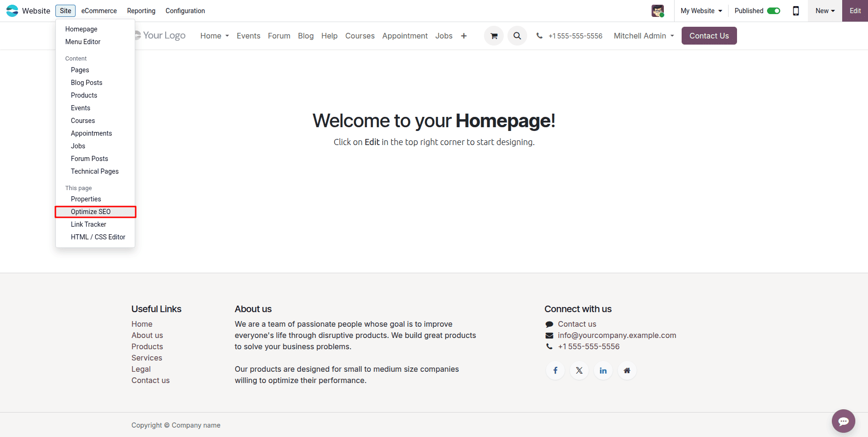The image size is (868, 437).
Task: Select Link Tracker menu entry
Action: (95, 224)
